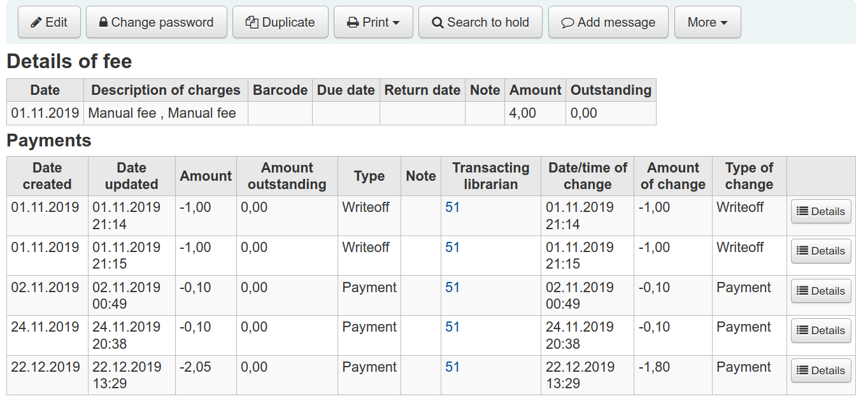The height and width of the screenshot is (408, 868).
Task: View Details for payment on 22.12.2019
Action: tap(820, 371)
